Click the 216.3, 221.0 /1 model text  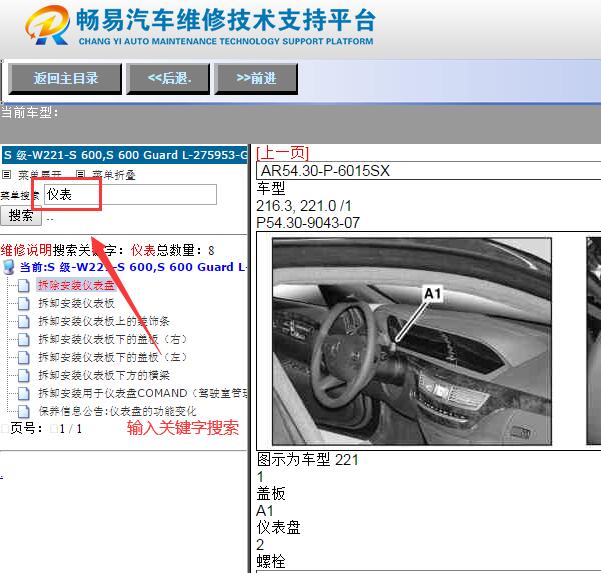coord(304,206)
